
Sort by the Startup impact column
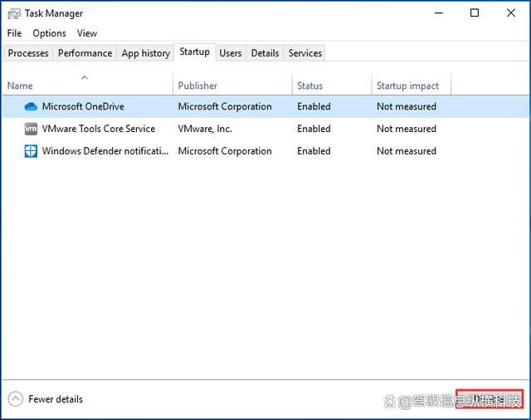click(407, 85)
